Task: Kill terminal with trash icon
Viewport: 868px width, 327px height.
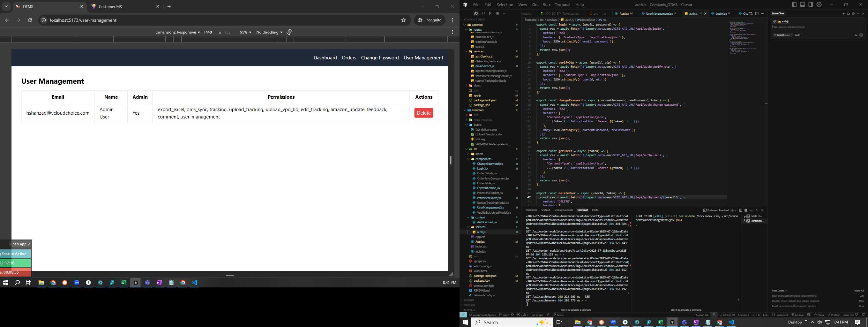Action: pos(746,210)
